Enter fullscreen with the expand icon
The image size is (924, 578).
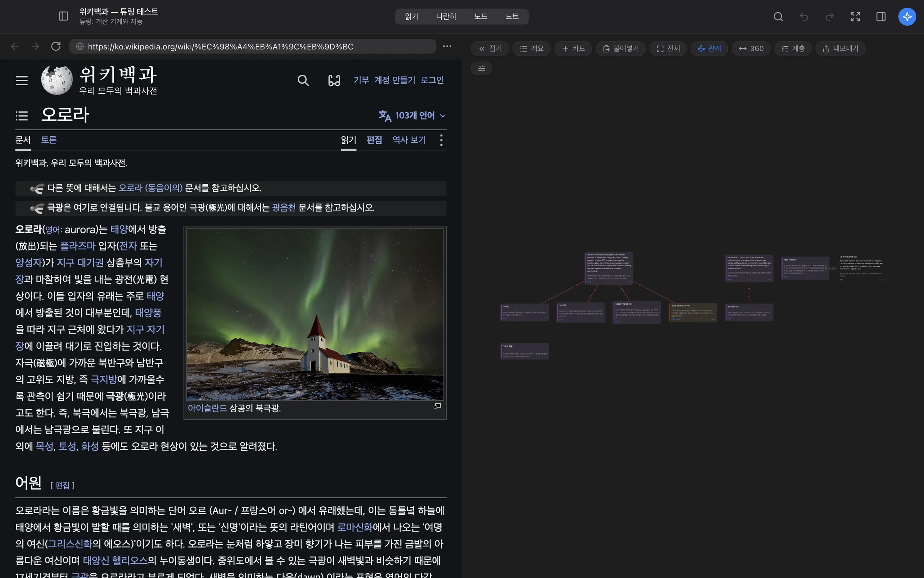click(855, 17)
